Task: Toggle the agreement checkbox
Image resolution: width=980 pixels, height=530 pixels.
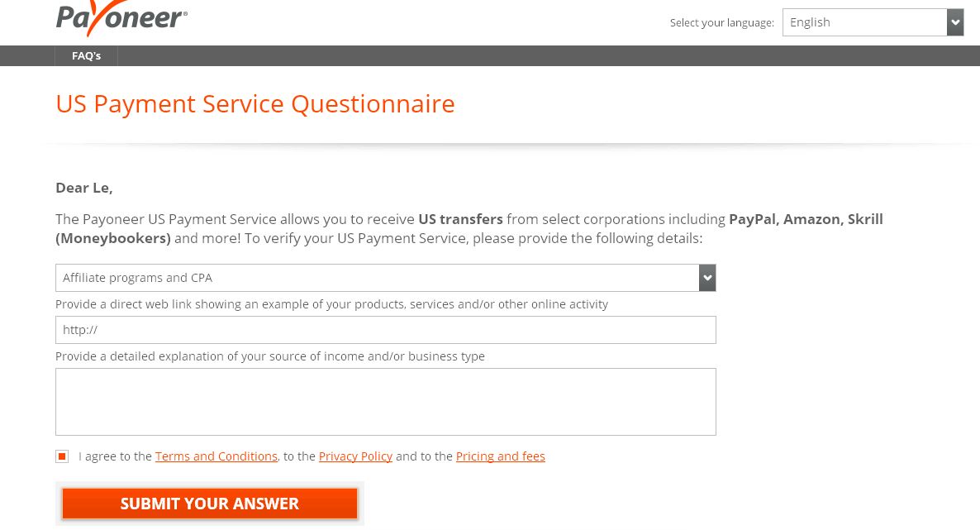Action: [62, 456]
